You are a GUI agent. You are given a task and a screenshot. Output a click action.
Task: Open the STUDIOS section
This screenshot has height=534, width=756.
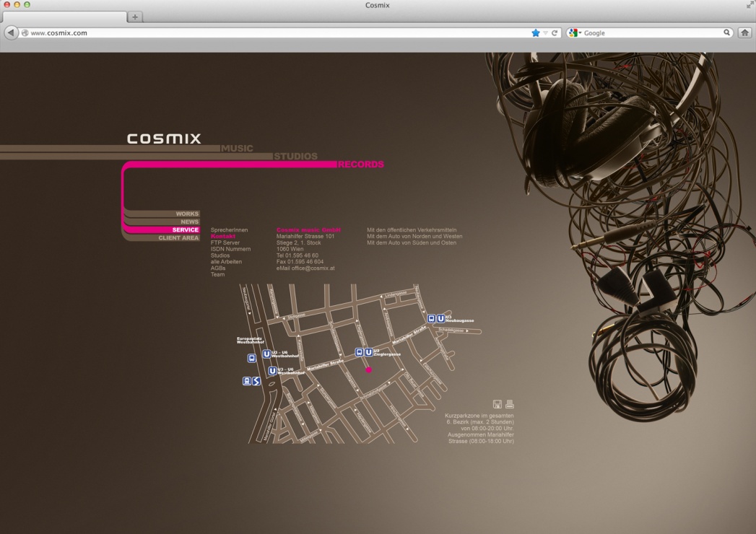click(x=295, y=156)
